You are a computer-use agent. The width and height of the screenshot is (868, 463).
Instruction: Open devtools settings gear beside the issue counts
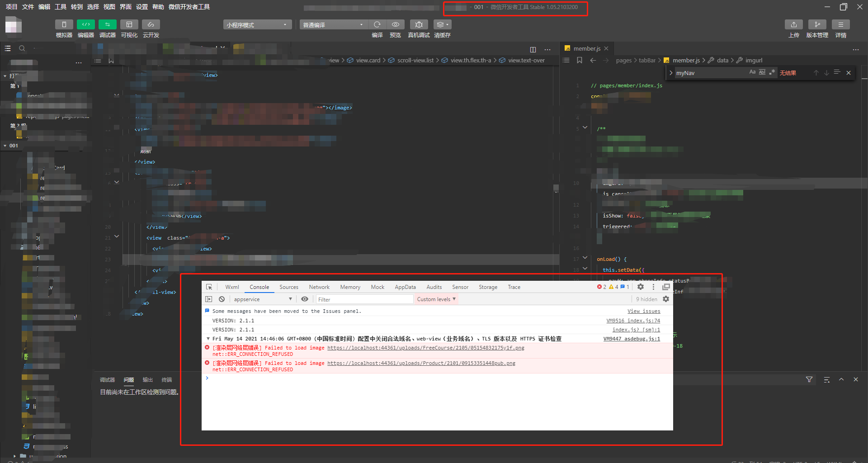[x=641, y=287]
